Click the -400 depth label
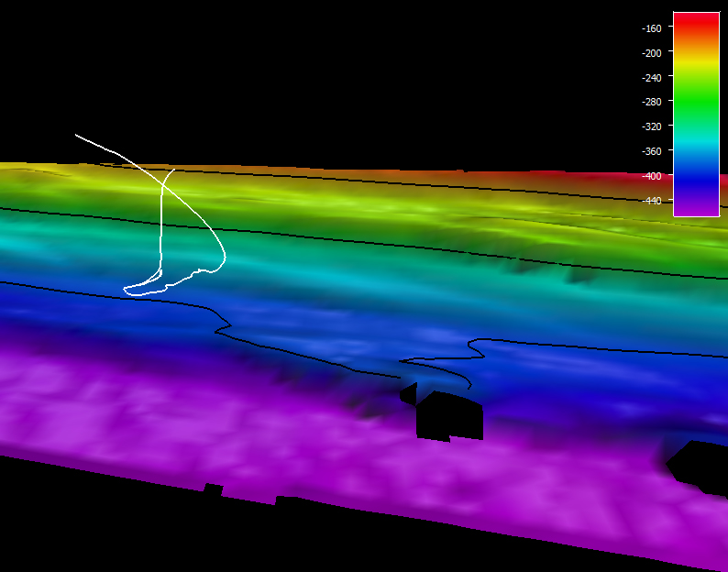Viewport: 728px width, 572px height. [x=651, y=176]
